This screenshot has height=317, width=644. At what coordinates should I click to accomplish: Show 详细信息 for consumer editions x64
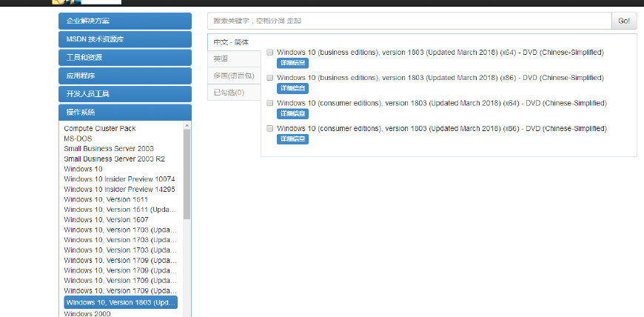(x=292, y=114)
